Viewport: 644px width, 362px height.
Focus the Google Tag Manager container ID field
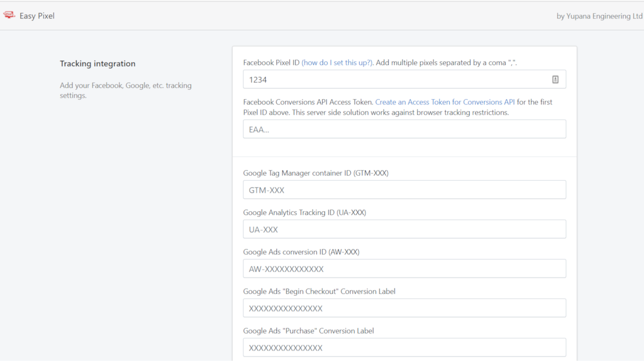[404, 189]
